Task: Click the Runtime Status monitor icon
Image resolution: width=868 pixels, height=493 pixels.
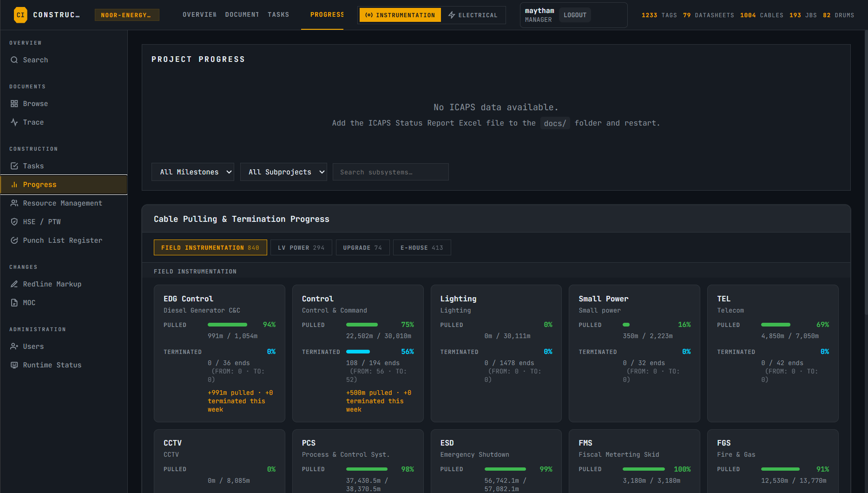Action: [x=14, y=365]
